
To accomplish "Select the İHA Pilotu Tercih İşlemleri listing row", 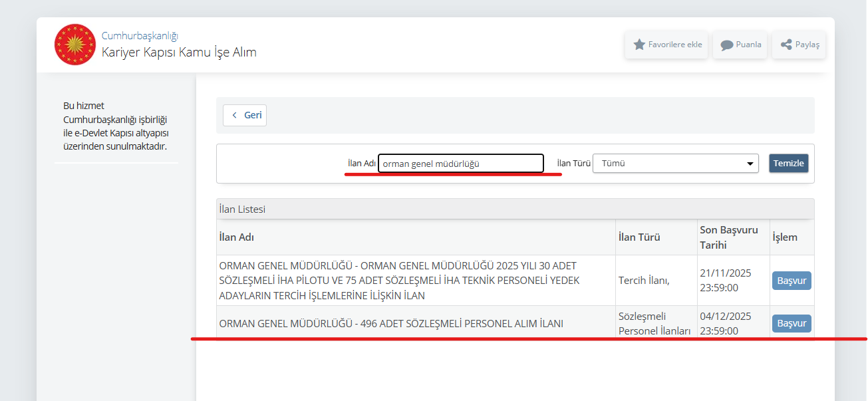I will tap(399, 281).
